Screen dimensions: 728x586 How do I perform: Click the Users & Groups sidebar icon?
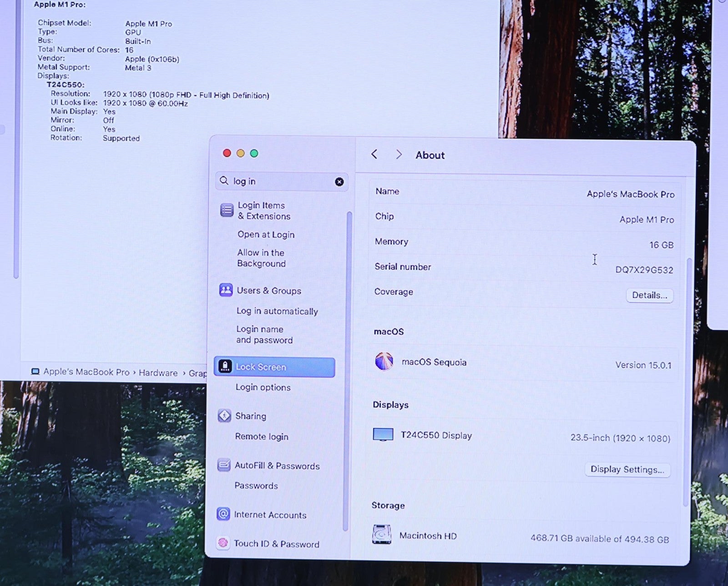pyautogui.click(x=226, y=290)
